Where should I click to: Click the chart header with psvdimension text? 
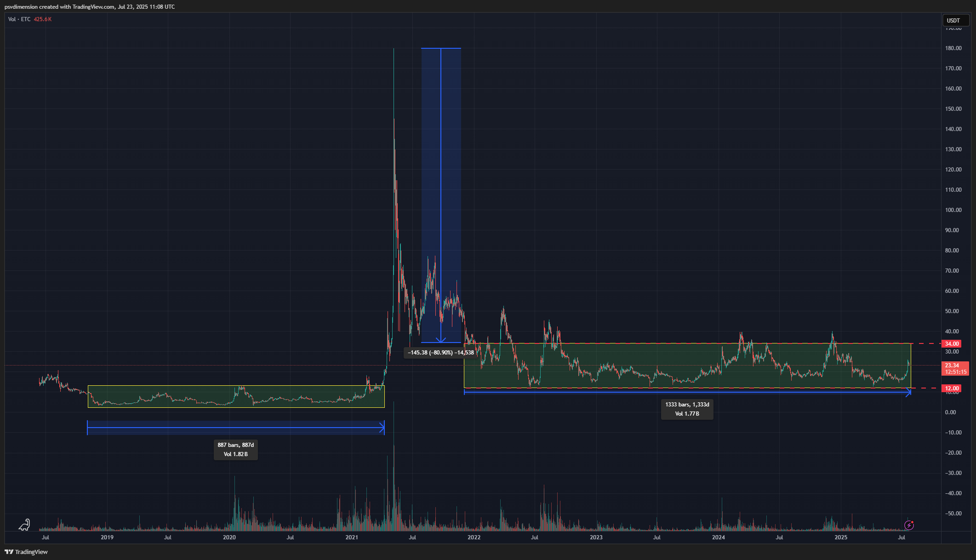point(90,6)
